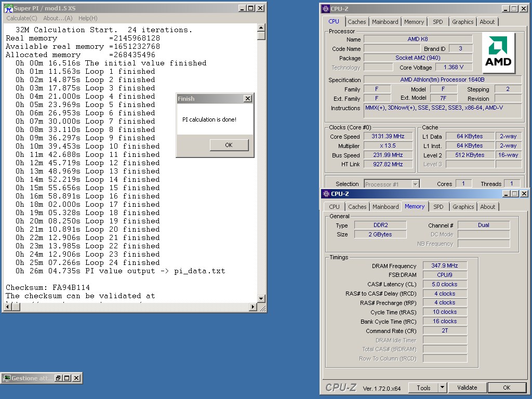This screenshot has height=399, width=532.
Task: Click the Package field Socket AM2 (940)
Action: point(418,58)
